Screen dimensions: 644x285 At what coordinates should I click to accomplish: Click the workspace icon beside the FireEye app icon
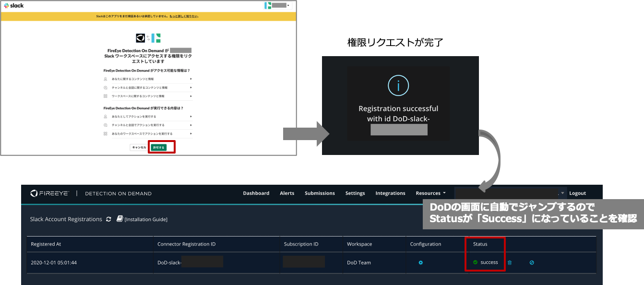[x=156, y=38]
